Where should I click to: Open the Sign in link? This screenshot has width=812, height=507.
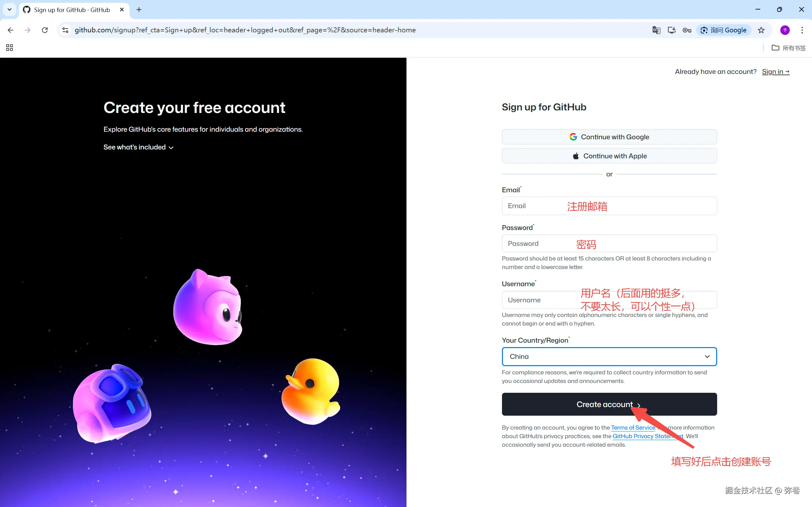(775, 71)
